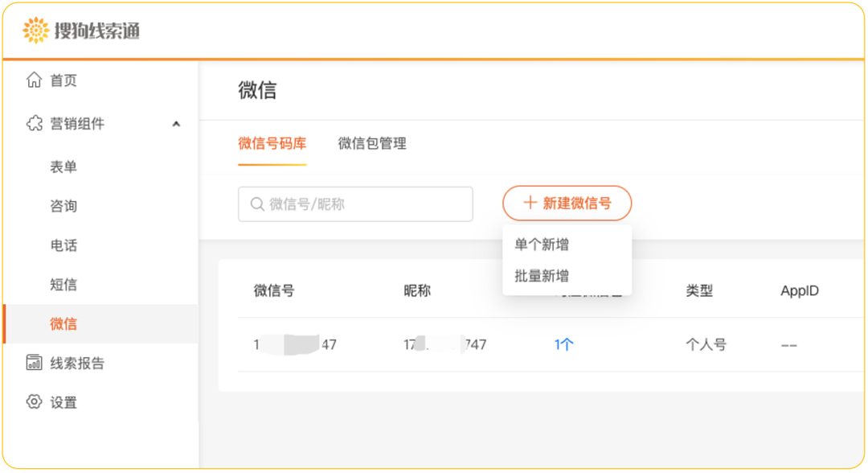Click the Sogou sunflower logo icon
The width and height of the screenshot is (868, 473).
point(36,30)
